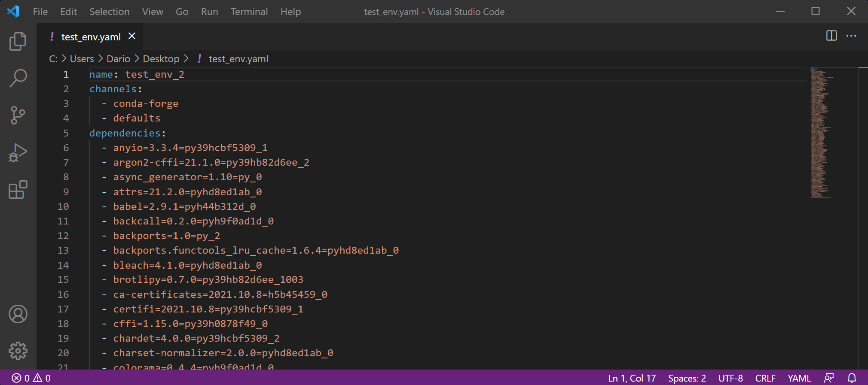Change the UTF-8 encoding selector

(x=730, y=378)
